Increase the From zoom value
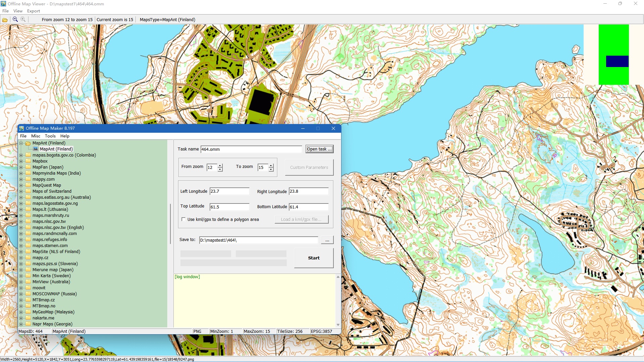 [220, 165]
